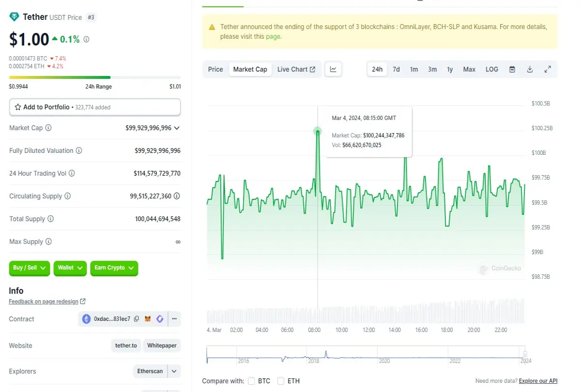Open Etherscan explorer
This screenshot has height=392, width=581.
pos(150,371)
